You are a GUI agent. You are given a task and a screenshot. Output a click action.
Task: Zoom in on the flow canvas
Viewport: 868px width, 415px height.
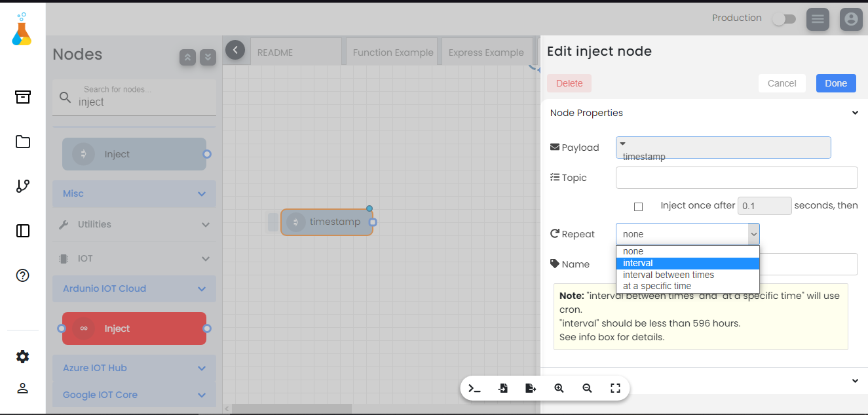click(x=559, y=388)
